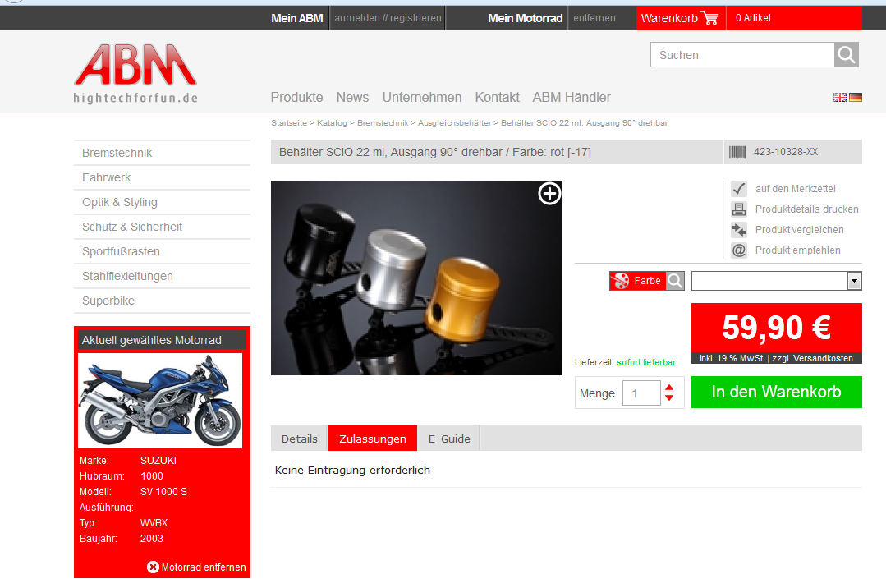
Task: Click Motorrad entfernen link
Action: [x=197, y=567]
